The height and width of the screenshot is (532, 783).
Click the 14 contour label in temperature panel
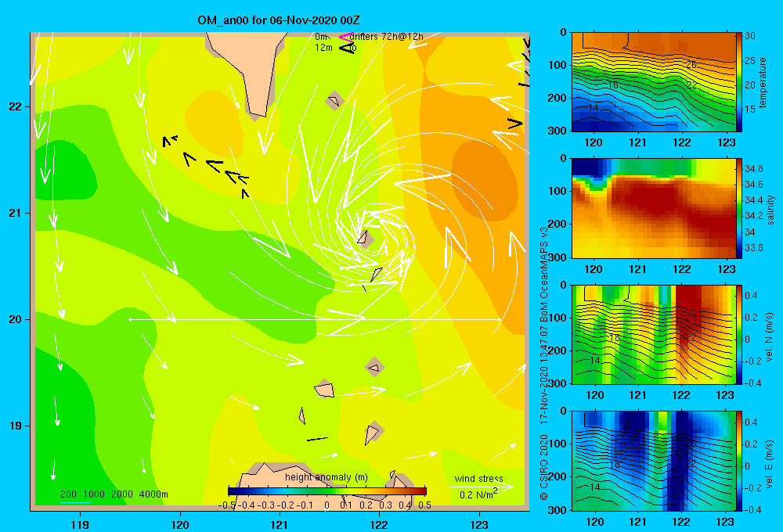click(x=594, y=108)
